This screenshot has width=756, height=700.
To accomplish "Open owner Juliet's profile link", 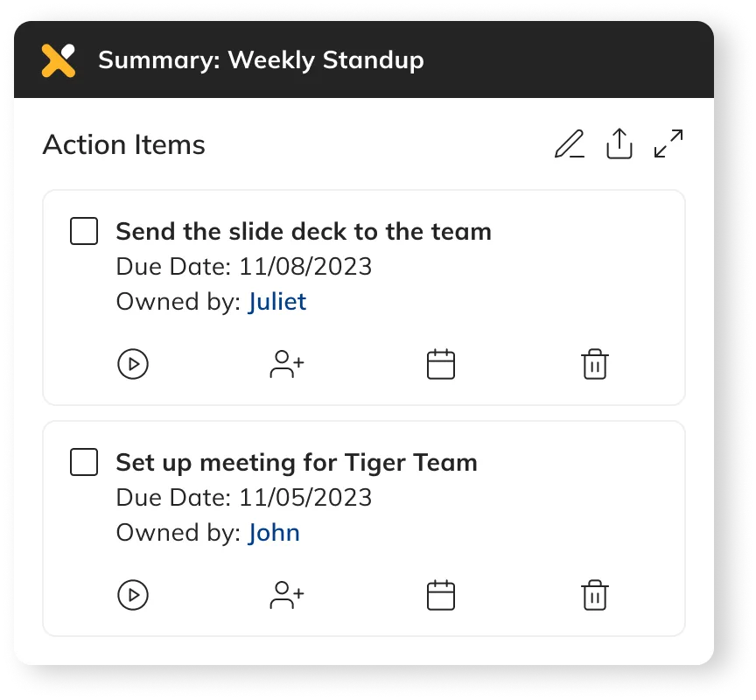I will click(x=276, y=302).
